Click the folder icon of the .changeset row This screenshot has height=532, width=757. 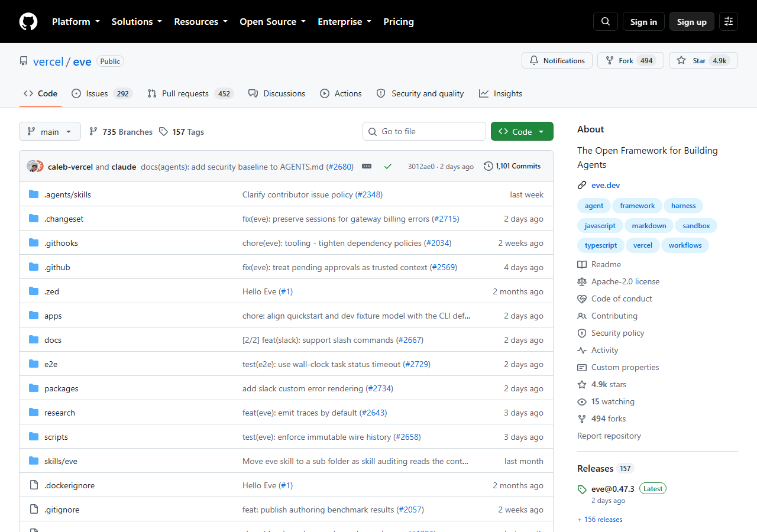tap(34, 219)
